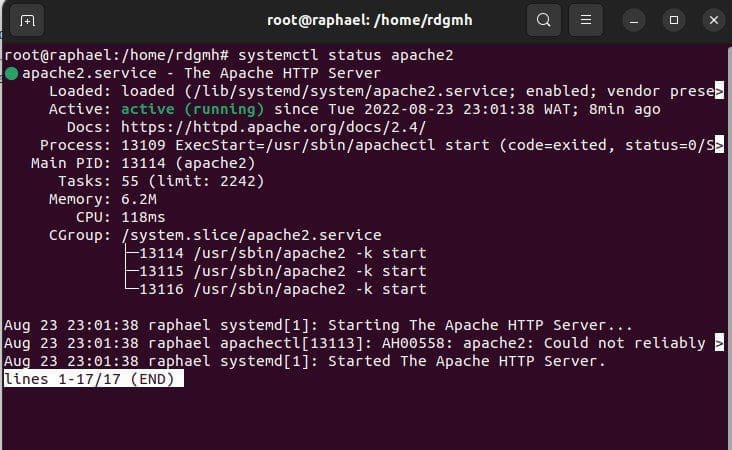Screen dimensions: 732x450
Task: Click the httpd.apache.org docs URL
Action: tap(273, 127)
